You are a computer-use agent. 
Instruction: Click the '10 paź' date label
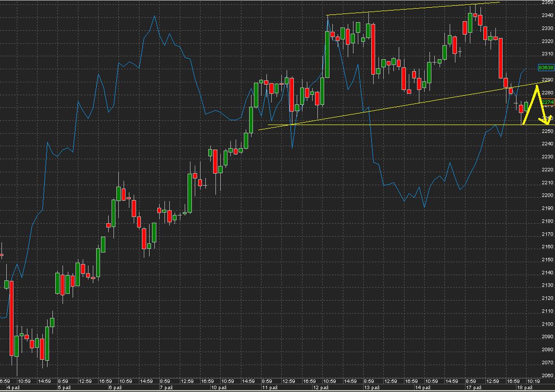219,388
